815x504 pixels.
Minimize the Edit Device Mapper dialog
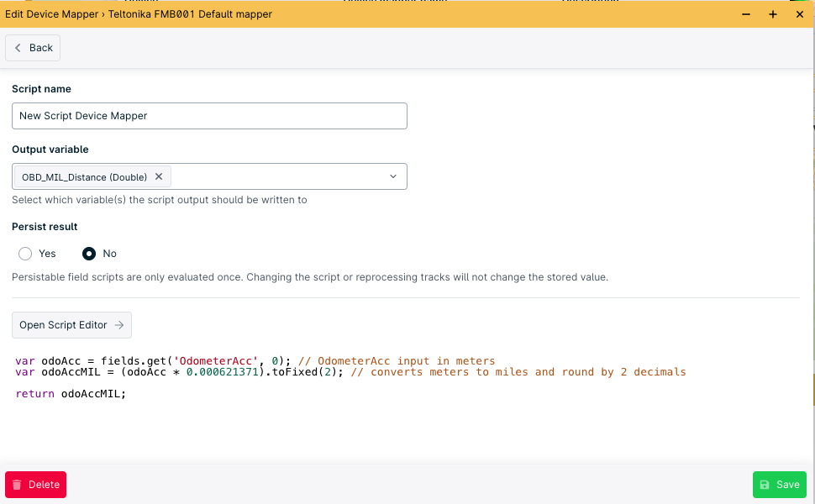(x=746, y=14)
